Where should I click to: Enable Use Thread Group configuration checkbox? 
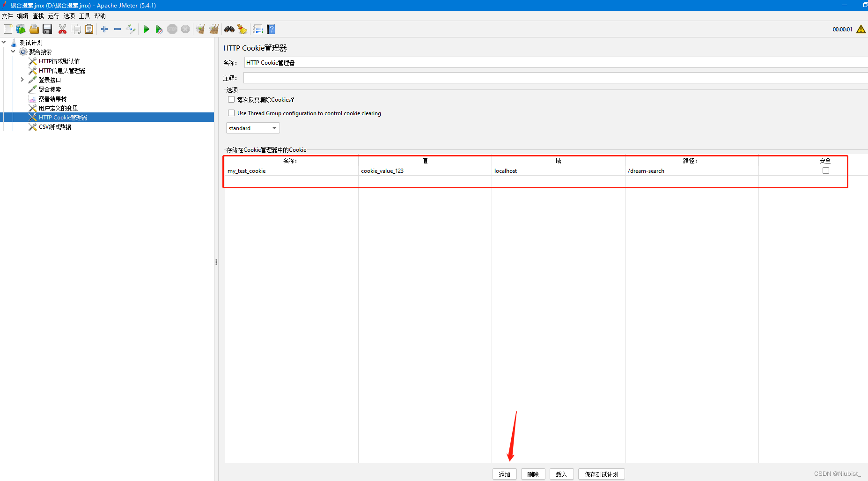tap(231, 113)
